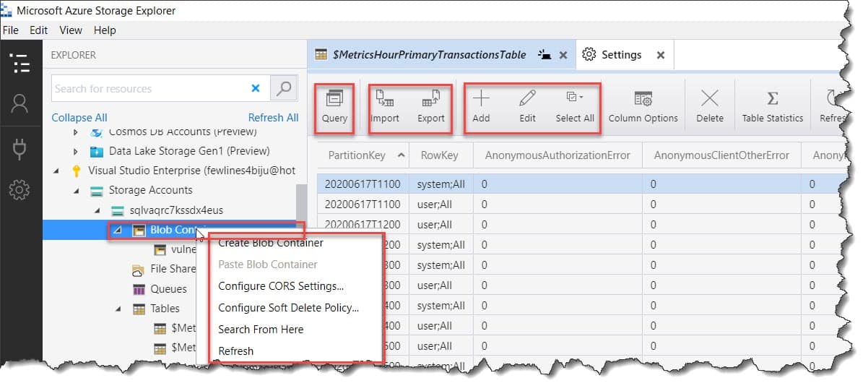
Task: Click the AnonymousAuthorizationError column header
Action: pyautogui.click(x=557, y=155)
